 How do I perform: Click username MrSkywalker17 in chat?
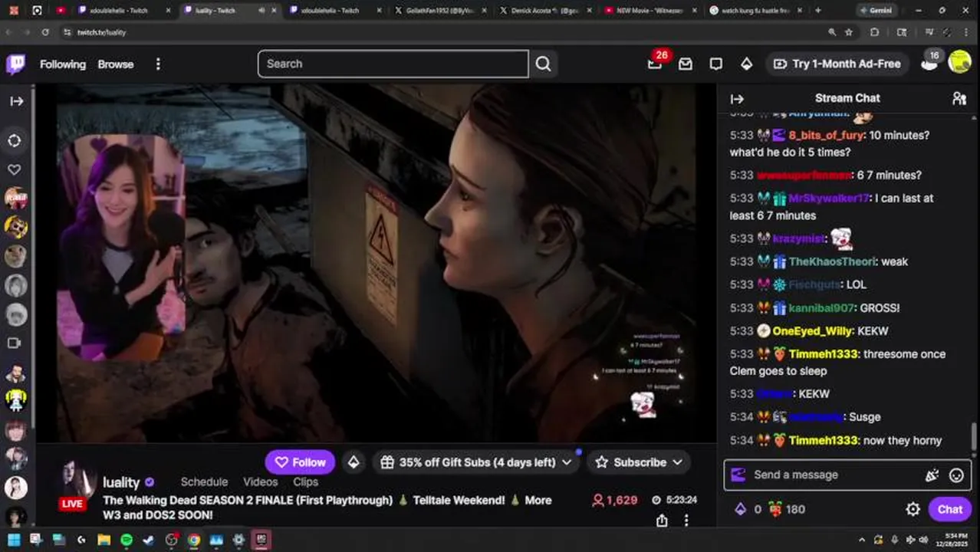(829, 198)
